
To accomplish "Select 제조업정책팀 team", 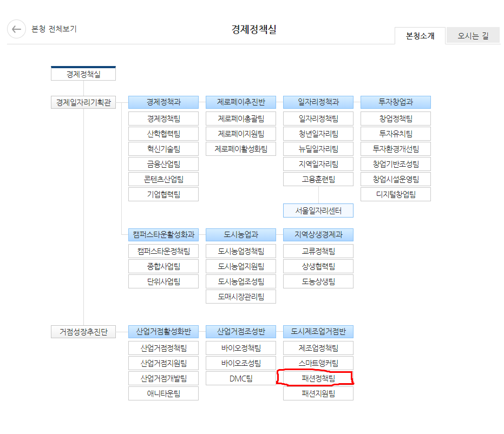I will pyautogui.click(x=318, y=348).
